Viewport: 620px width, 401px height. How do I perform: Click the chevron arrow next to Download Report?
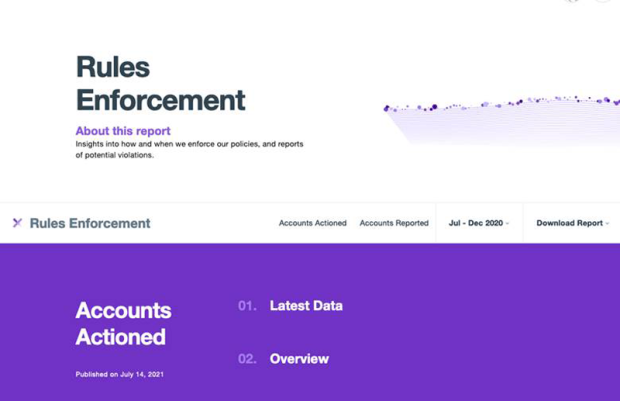[607, 224]
